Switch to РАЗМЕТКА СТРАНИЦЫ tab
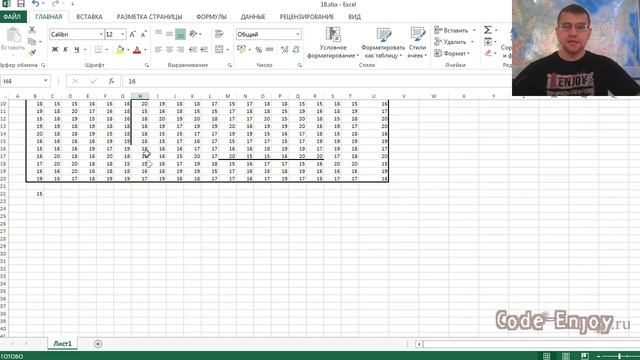The width and height of the screenshot is (640, 360). [149, 17]
